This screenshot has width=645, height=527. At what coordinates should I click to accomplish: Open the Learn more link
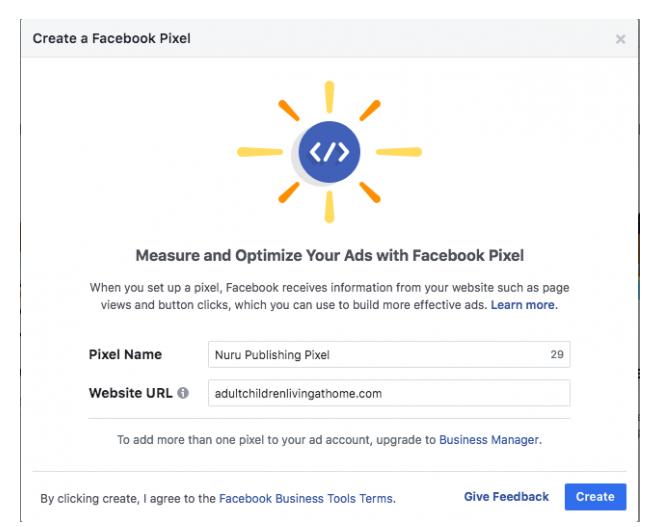pos(524,305)
